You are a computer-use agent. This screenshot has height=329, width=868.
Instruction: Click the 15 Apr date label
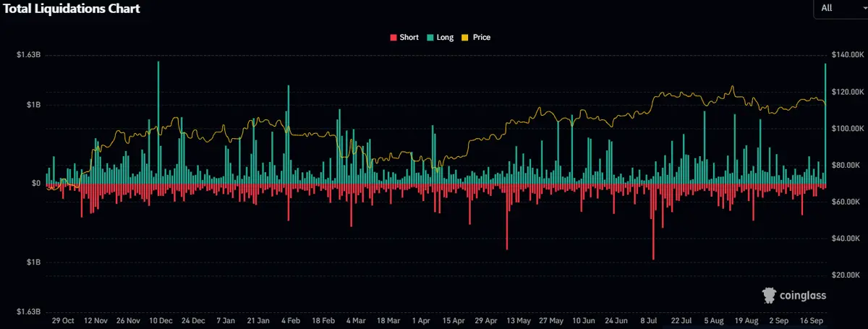(454, 320)
